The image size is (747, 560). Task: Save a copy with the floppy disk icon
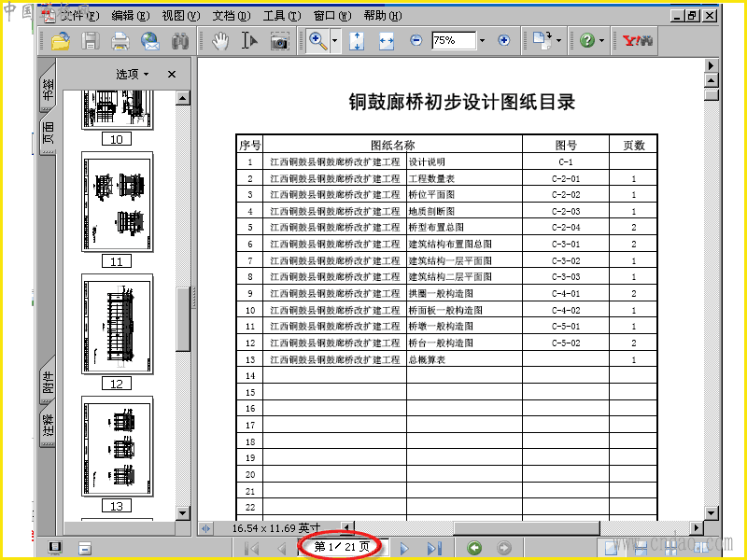91,41
